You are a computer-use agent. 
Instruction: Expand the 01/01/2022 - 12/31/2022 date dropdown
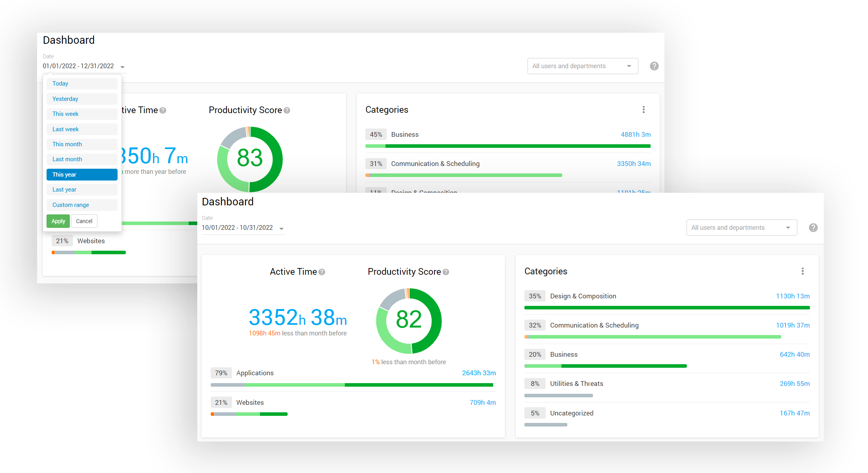click(122, 67)
